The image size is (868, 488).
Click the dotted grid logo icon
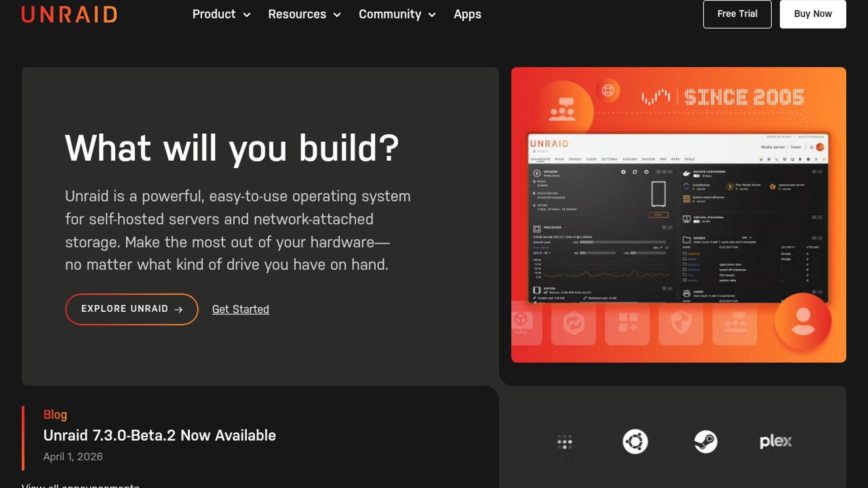point(565,442)
